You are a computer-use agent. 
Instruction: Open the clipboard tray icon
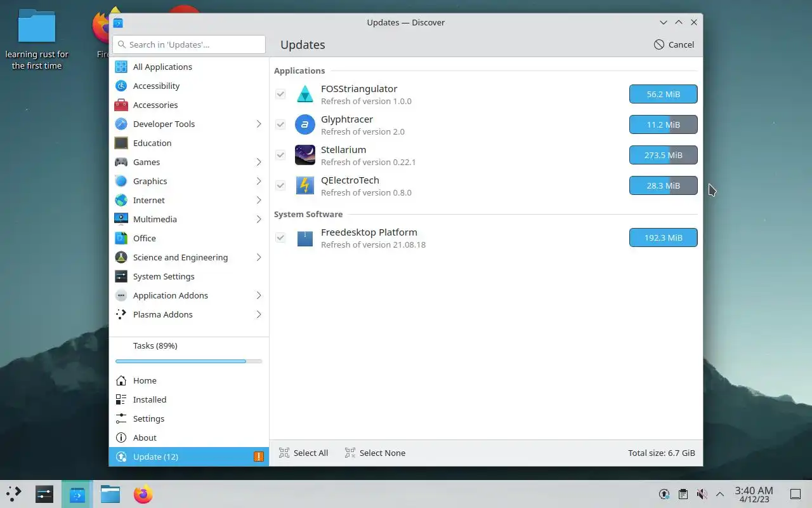[x=683, y=494]
